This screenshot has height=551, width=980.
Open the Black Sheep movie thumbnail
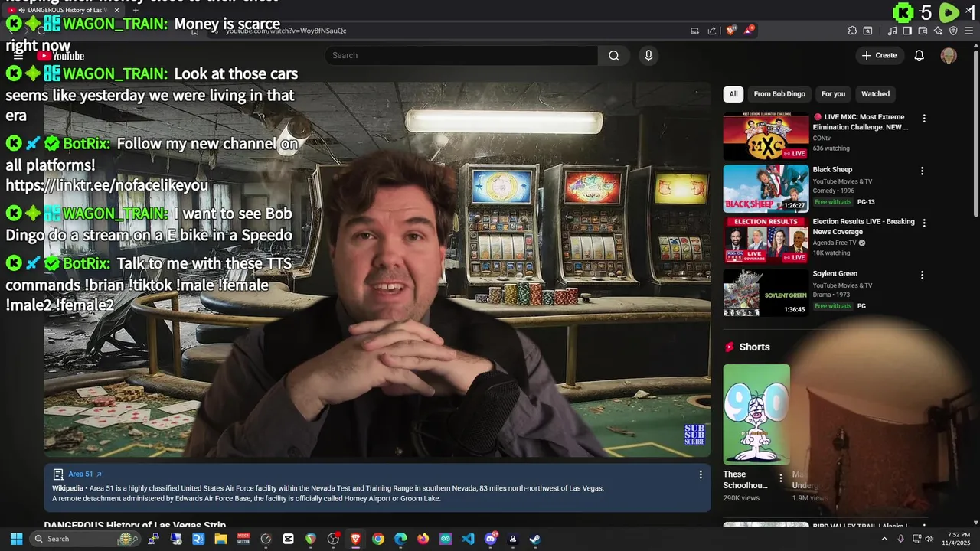point(766,188)
